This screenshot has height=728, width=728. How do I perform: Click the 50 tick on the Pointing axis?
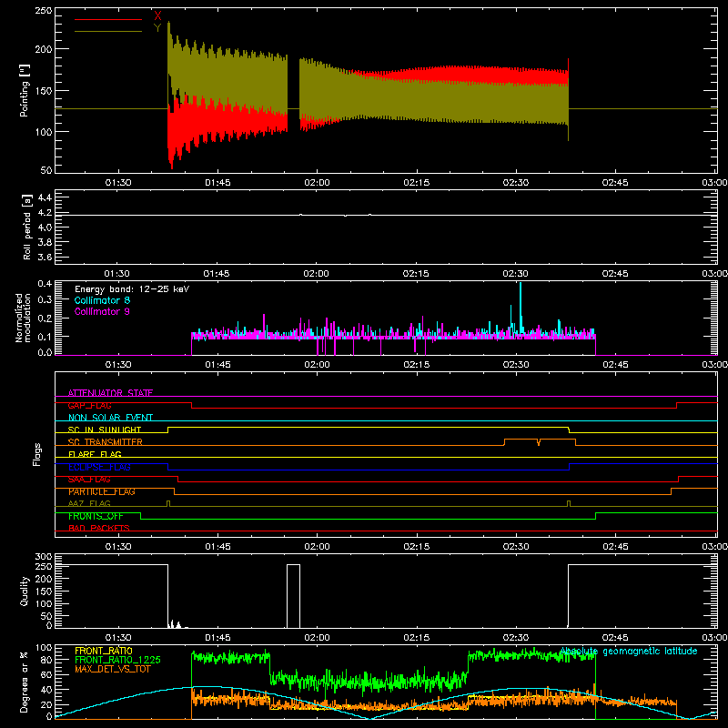pyautogui.click(x=46, y=170)
